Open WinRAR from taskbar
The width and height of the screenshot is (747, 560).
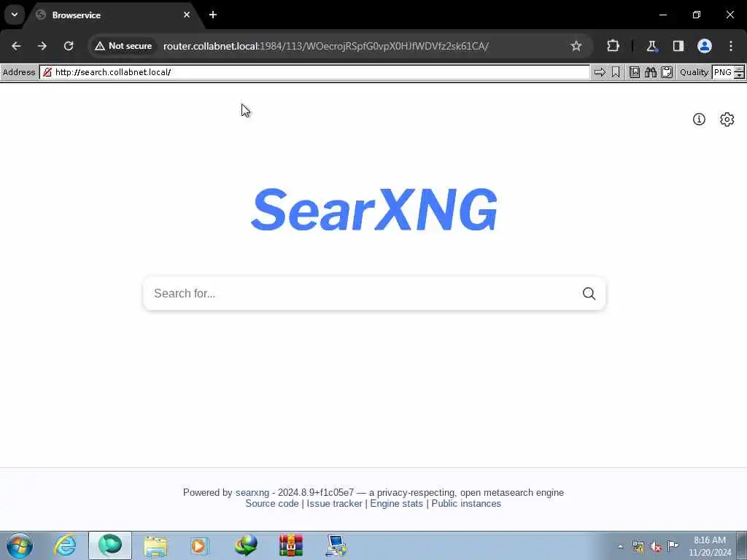(x=291, y=545)
